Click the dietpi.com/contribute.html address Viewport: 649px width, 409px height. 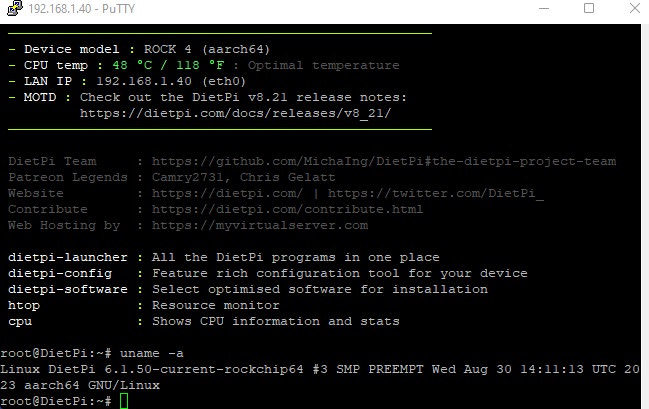click(x=287, y=209)
